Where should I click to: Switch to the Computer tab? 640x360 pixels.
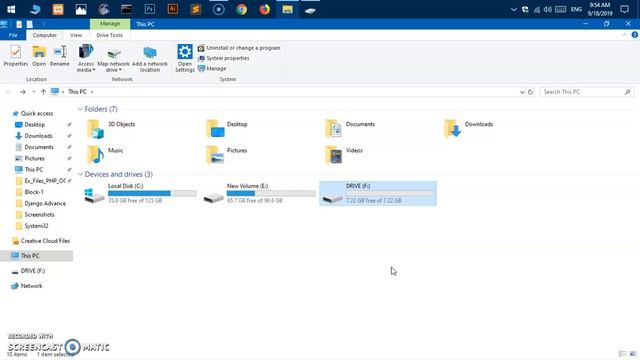pos(45,35)
